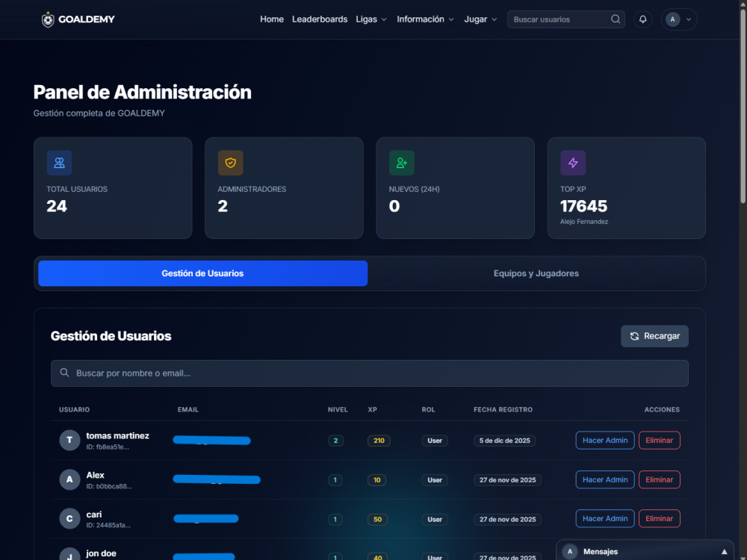
Task: Open the Jugar dropdown menu
Action: click(x=480, y=19)
